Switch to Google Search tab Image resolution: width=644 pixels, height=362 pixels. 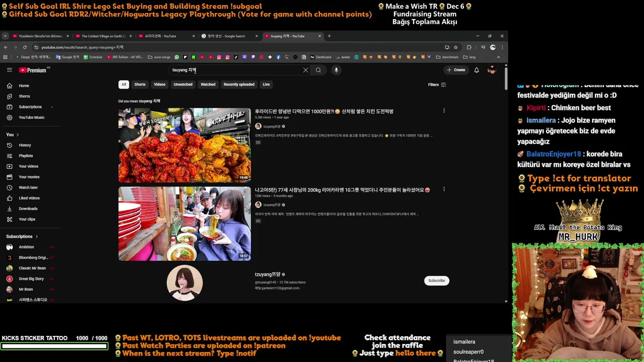pos(229,36)
